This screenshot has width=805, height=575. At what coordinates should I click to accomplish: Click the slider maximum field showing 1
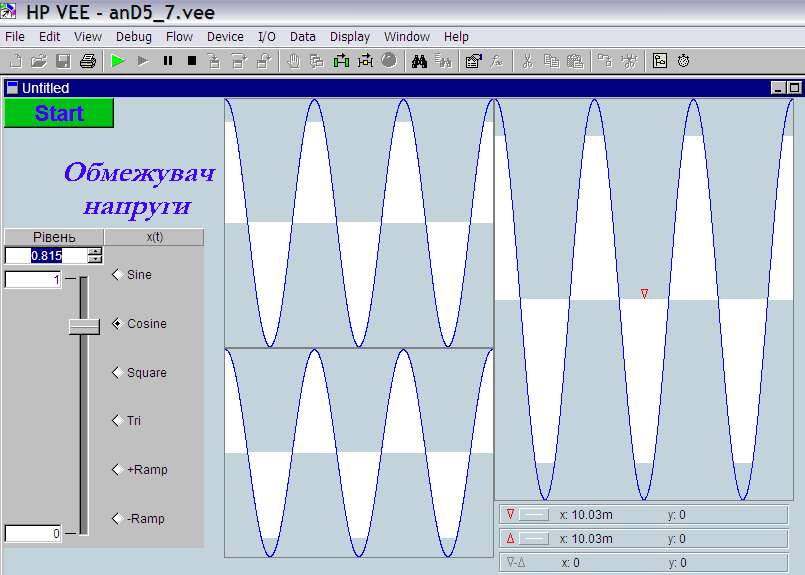(33, 280)
